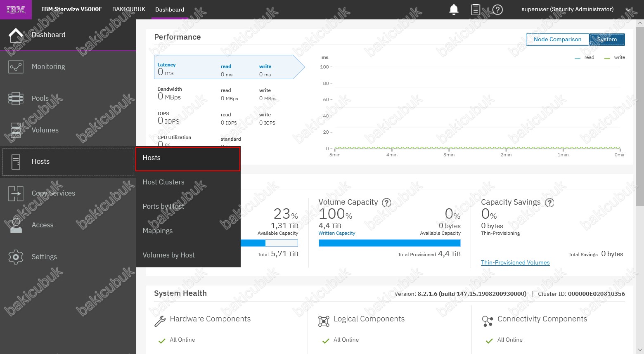This screenshot has height=354, width=644.
Task: Open the Pools menu
Action: pos(68,99)
